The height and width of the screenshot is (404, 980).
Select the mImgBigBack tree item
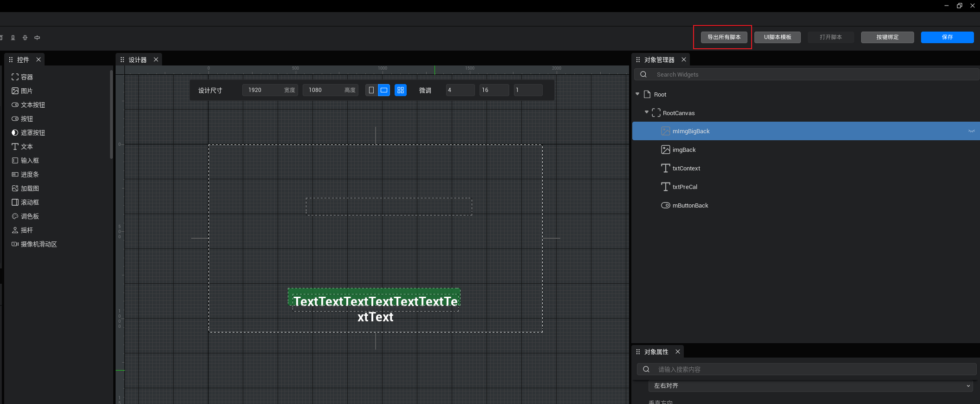(x=806, y=131)
